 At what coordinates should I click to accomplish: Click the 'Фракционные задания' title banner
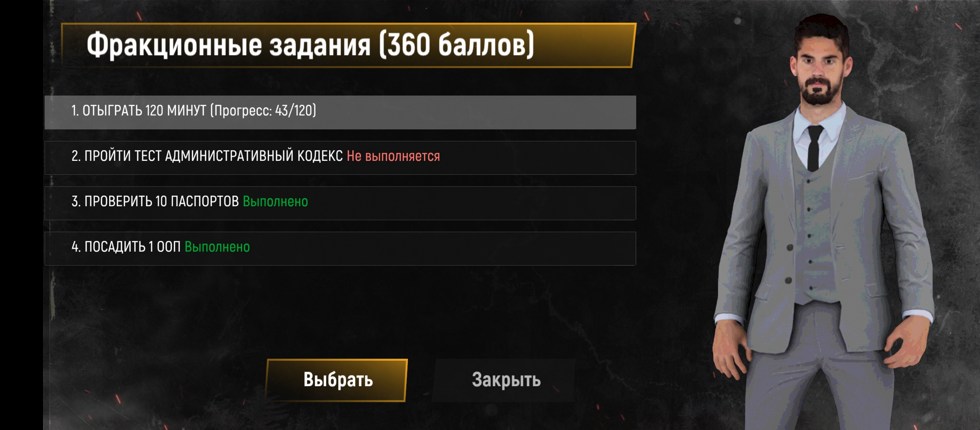click(x=348, y=45)
